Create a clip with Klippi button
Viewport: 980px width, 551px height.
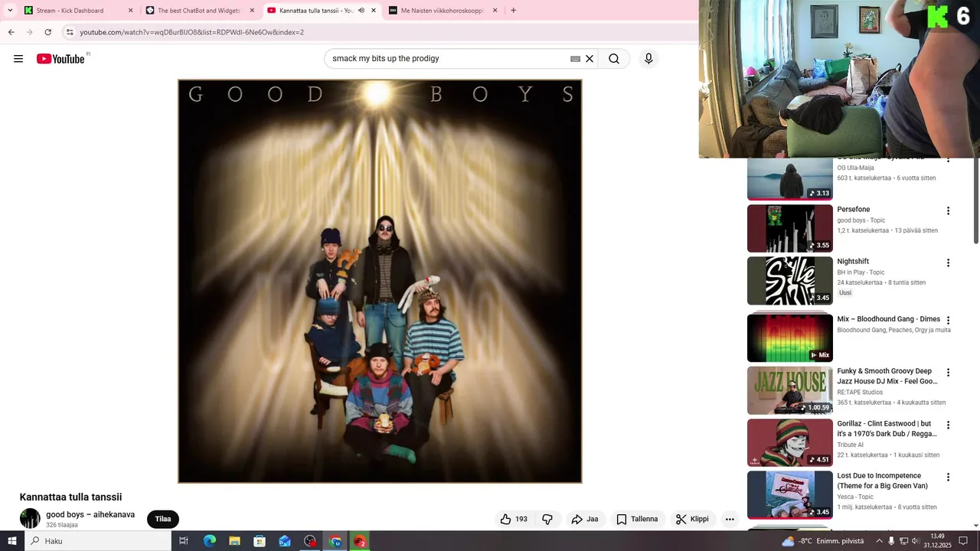(x=692, y=519)
